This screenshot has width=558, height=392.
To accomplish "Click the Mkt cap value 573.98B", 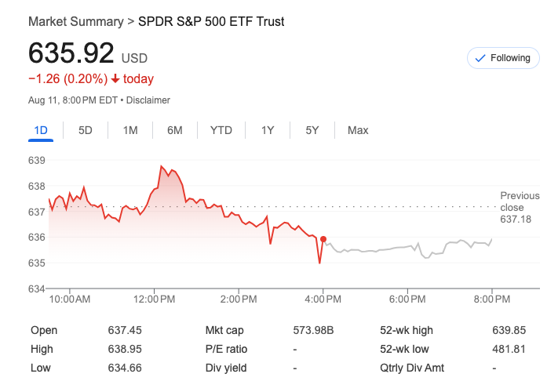I will pos(313,331).
